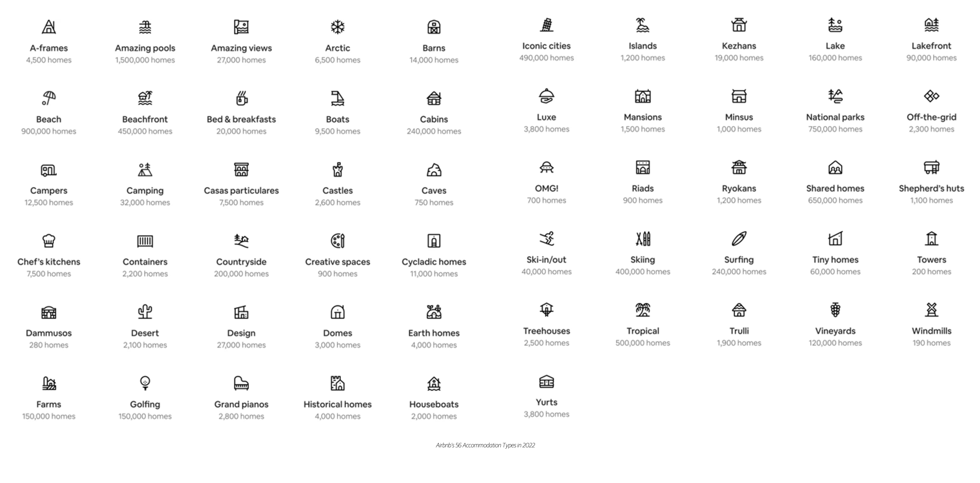The width and height of the screenshot is (980, 483).
Task: Click the "Airbnb's 56 Accommodation Types in 2022" caption
Action: [485, 445]
